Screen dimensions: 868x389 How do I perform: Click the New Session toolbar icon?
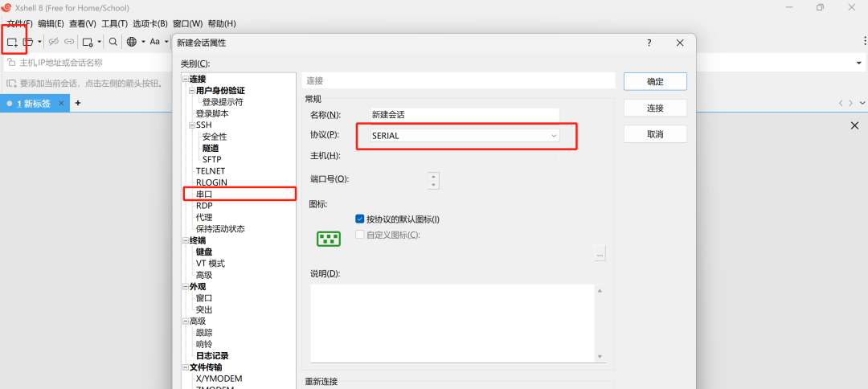12,42
